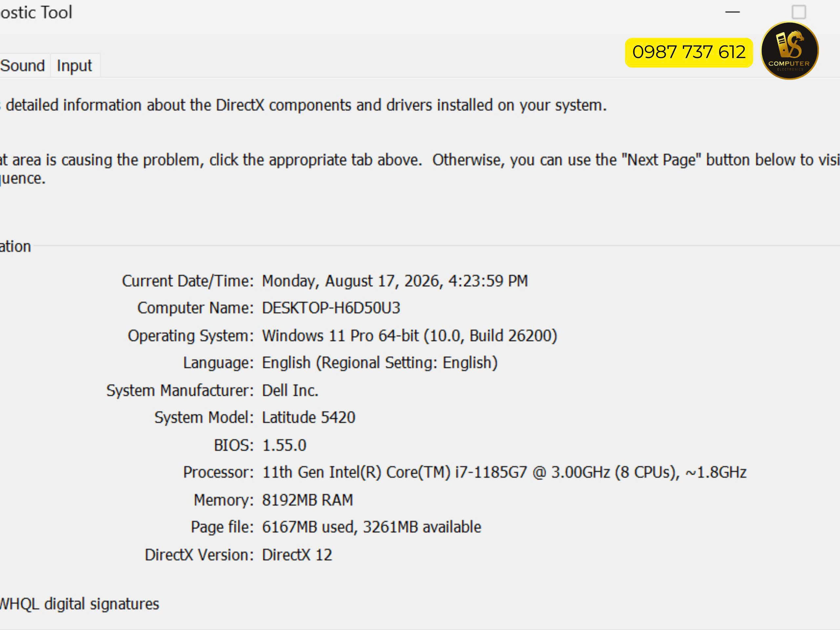The image size is (840, 630).
Task: Click the "DirectX Version:" label
Action: (199, 555)
